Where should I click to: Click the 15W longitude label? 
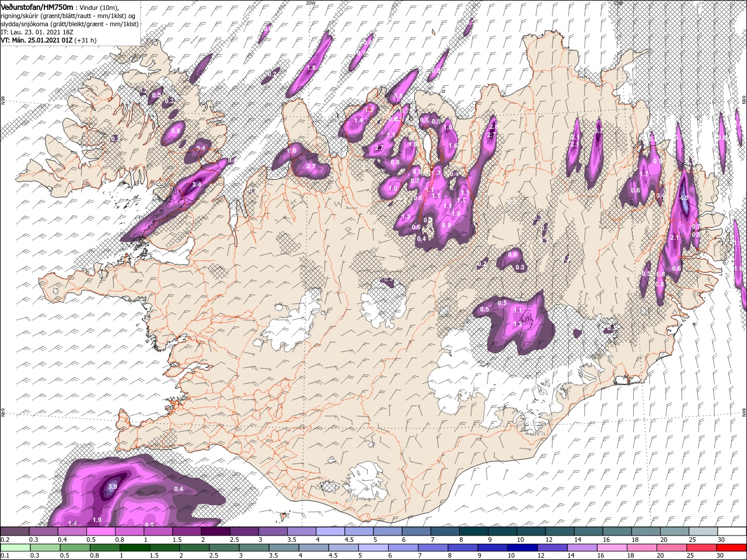coord(618,2)
